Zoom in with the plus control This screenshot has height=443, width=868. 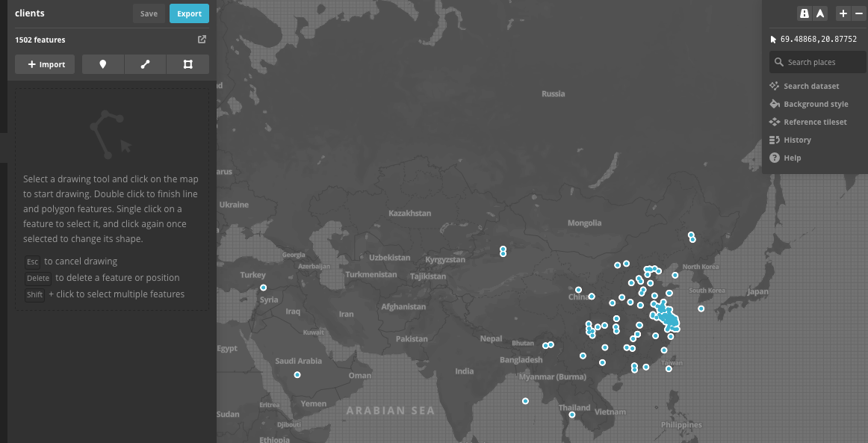click(x=843, y=13)
